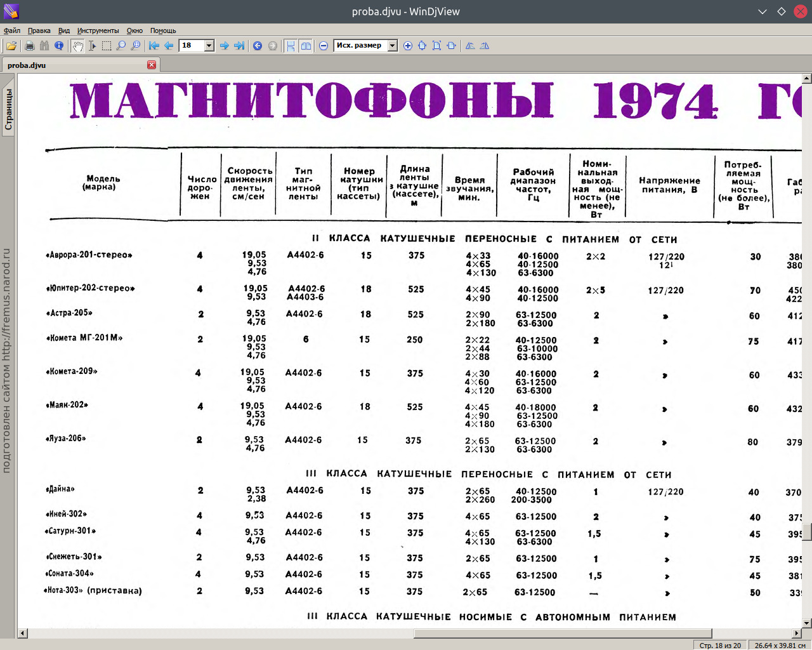Click the «Комета-209» model name
The height and width of the screenshot is (650, 812).
tap(72, 371)
